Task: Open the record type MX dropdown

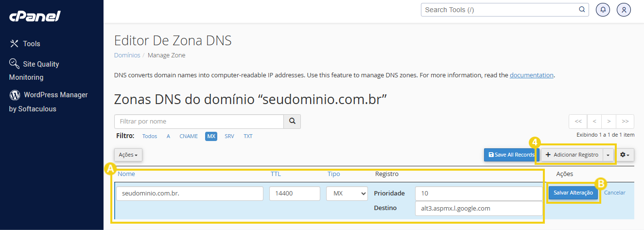Action: click(347, 194)
